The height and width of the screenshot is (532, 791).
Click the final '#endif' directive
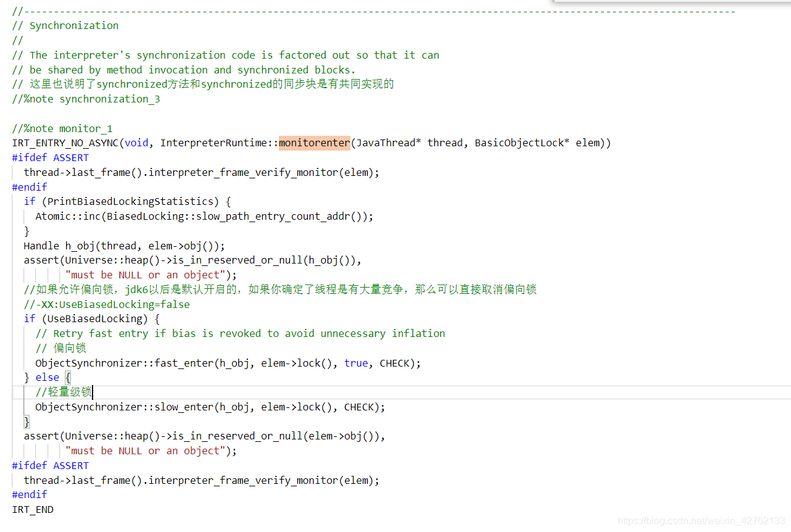(x=30, y=495)
